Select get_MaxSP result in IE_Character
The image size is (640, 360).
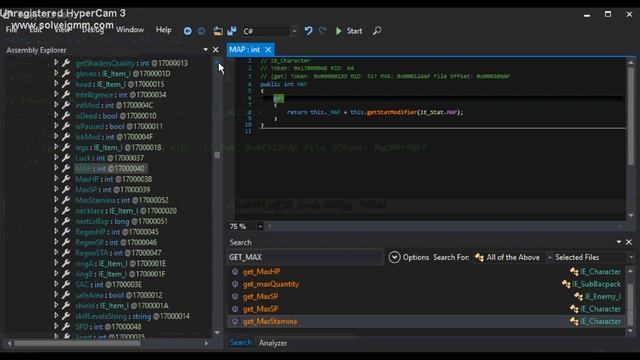pyautogui.click(x=426, y=309)
